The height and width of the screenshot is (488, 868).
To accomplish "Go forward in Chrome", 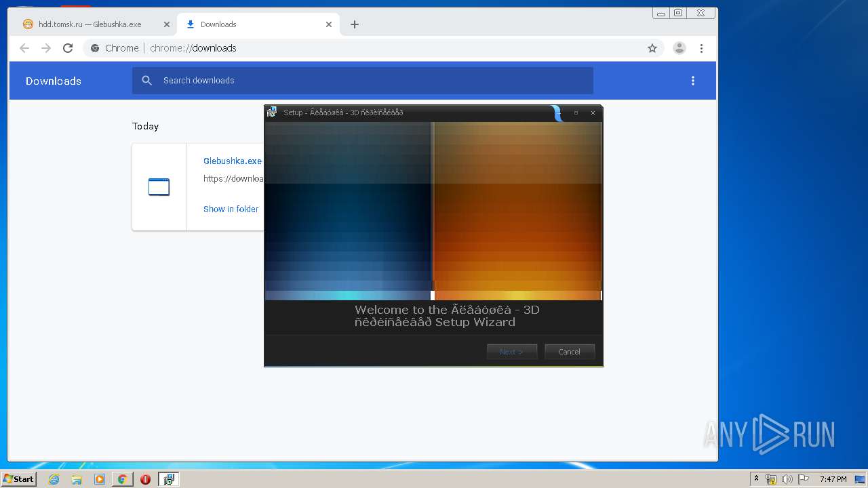I will [x=46, y=48].
